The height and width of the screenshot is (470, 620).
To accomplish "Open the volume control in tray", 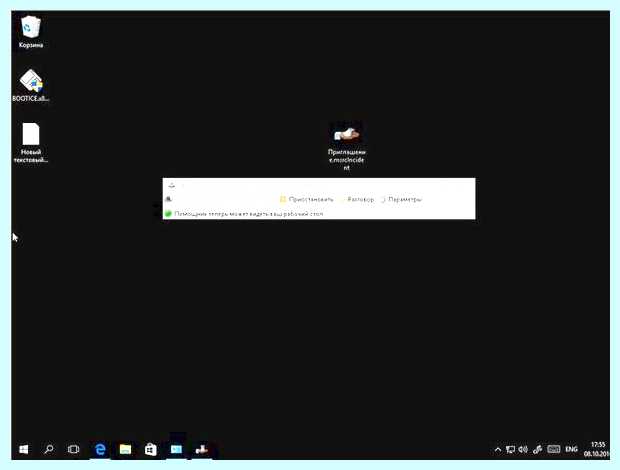I will point(523,449).
